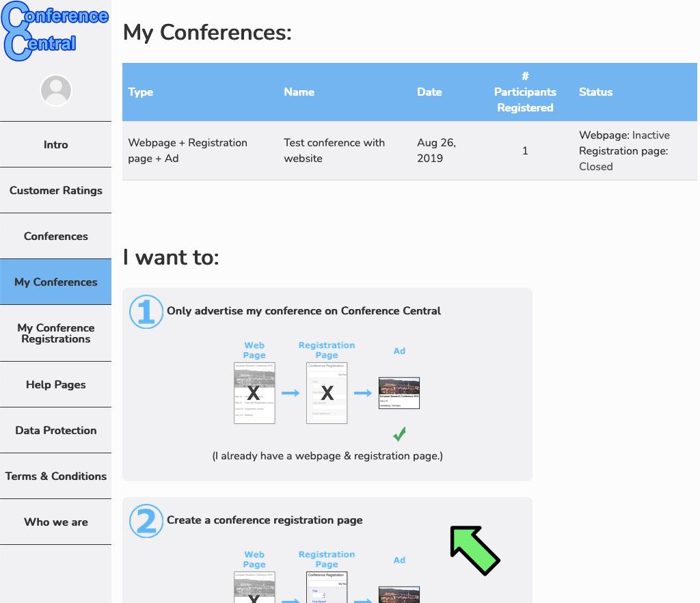Screen dimensions: 700x603
Task: Click the number 1 circle icon
Action: click(146, 312)
